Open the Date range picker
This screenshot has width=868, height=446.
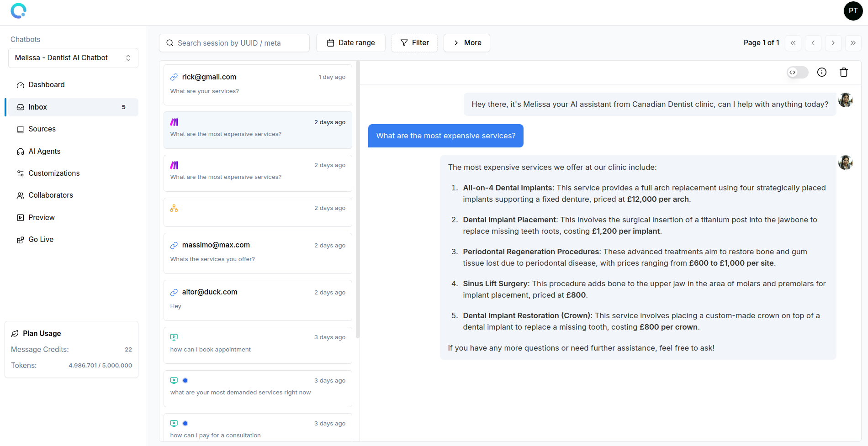[350, 43]
